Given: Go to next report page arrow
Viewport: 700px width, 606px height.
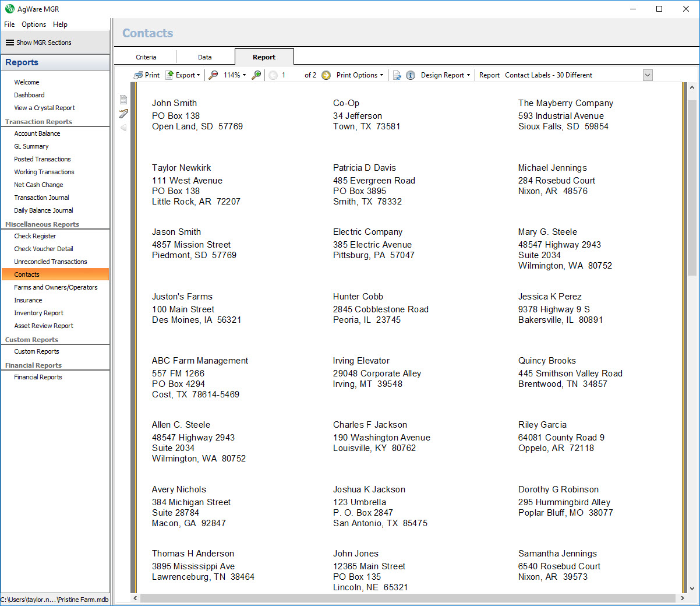Looking at the screenshot, I should 326,75.
